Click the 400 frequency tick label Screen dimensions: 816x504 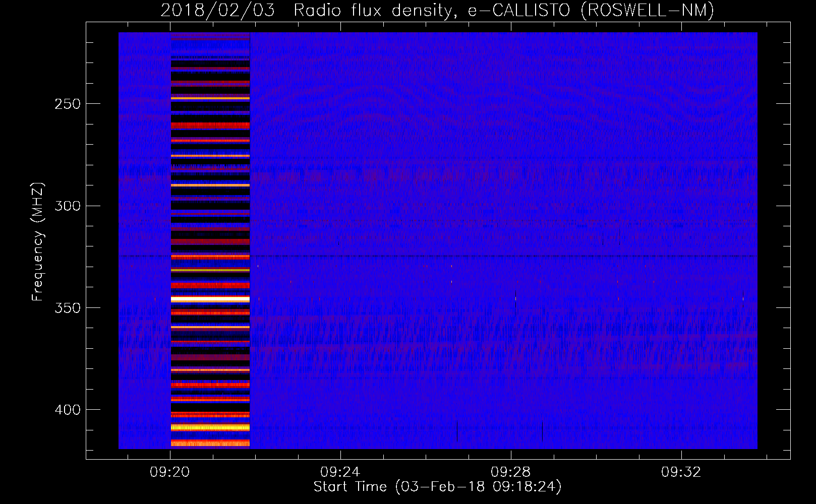coord(68,410)
